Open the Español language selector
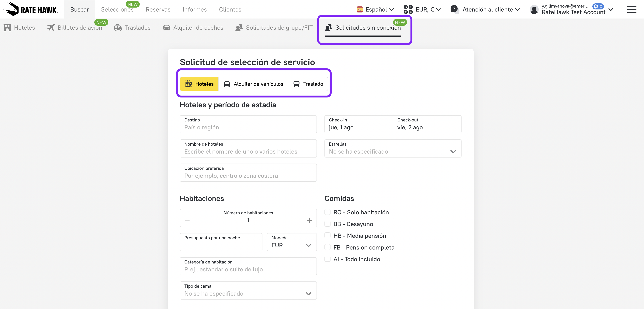This screenshot has width=644, height=309. (x=375, y=9)
